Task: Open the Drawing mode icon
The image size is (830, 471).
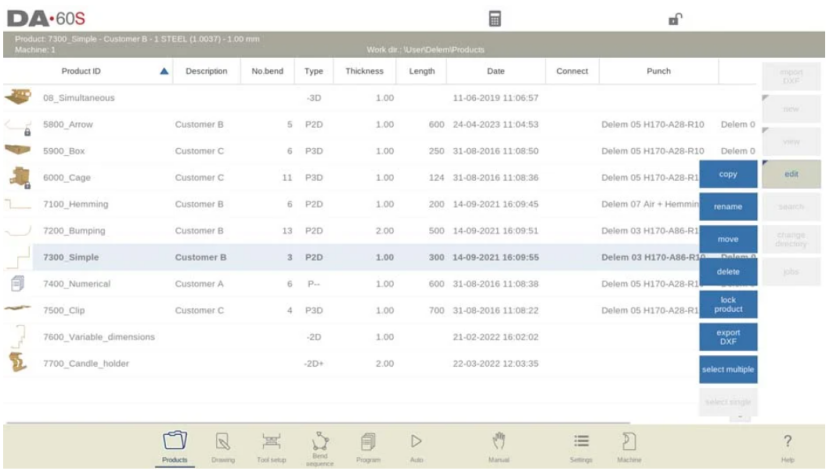Action: (223, 445)
